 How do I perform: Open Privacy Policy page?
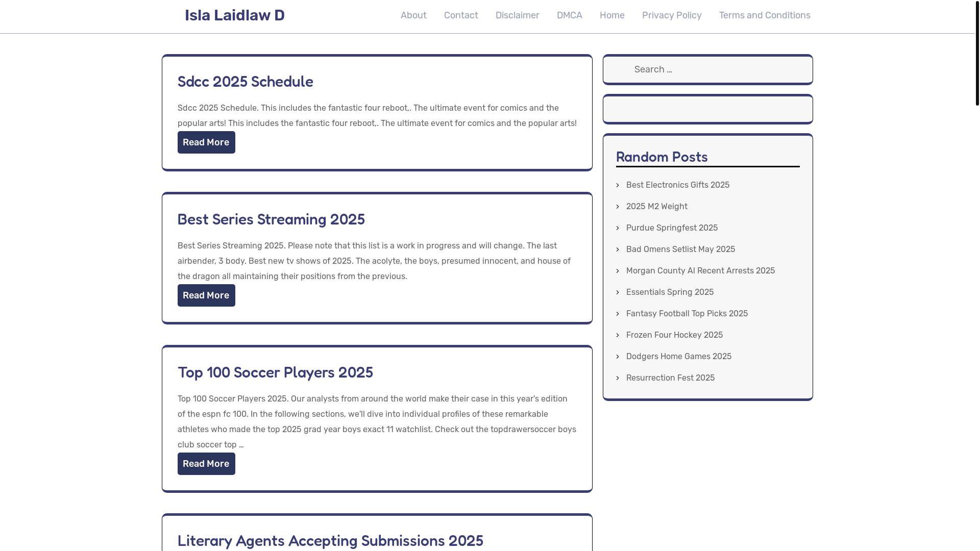click(x=672, y=15)
